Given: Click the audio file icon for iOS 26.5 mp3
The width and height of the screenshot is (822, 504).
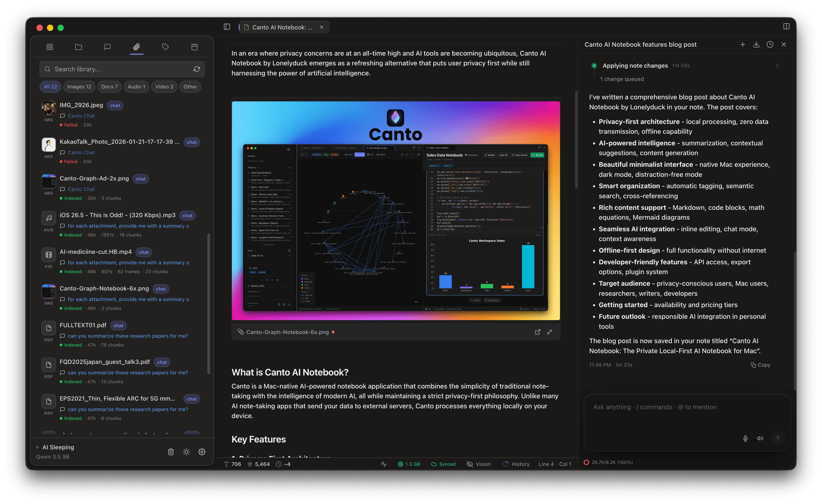Looking at the screenshot, I should pyautogui.click(x=49, y=218).
